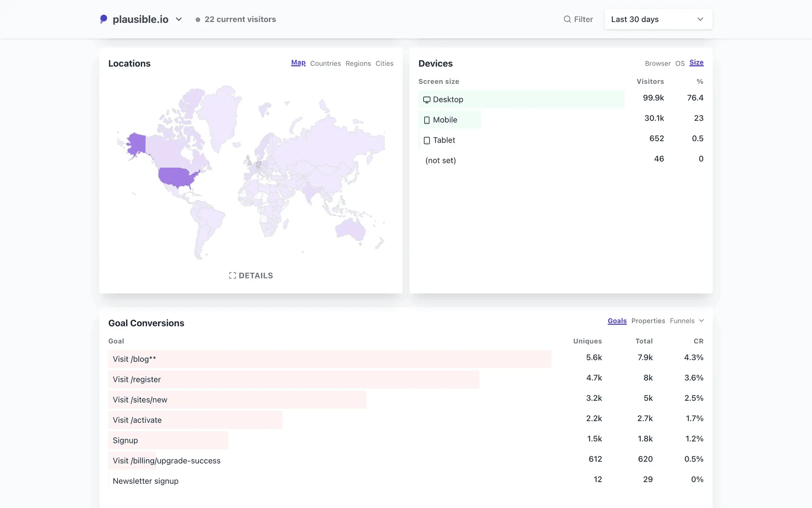Viewport: 812px width, 508px height.
Task: Click the Mobile phone icon
Action: point(427,120)
